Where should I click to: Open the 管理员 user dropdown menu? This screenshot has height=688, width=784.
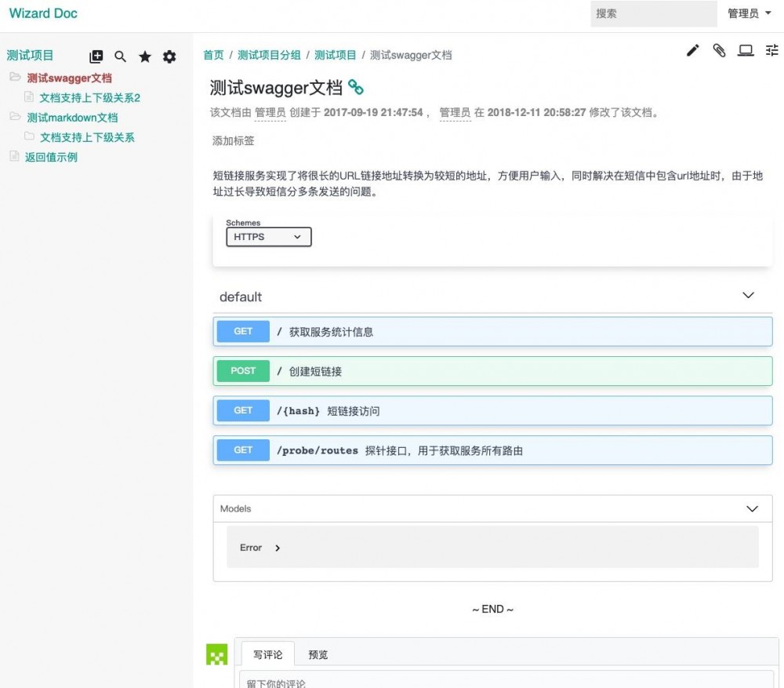pos(749,13)
